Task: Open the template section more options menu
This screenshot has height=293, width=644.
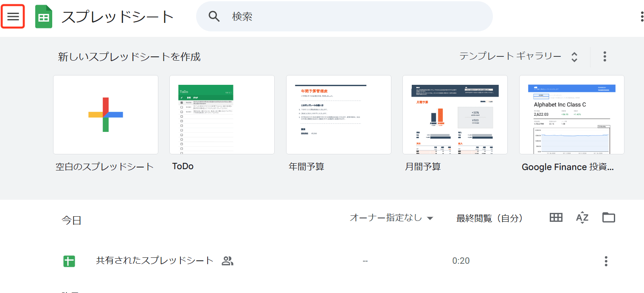Action: [x=605, y=56]
